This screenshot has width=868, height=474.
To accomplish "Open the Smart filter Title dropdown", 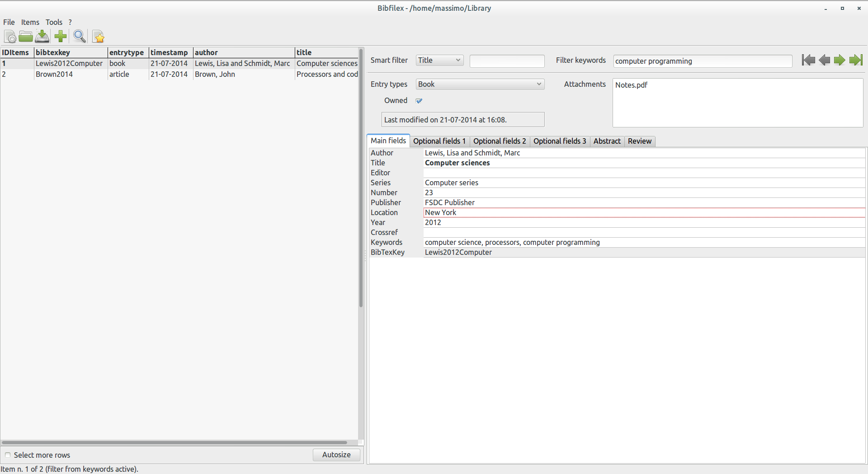I will 439,60.
